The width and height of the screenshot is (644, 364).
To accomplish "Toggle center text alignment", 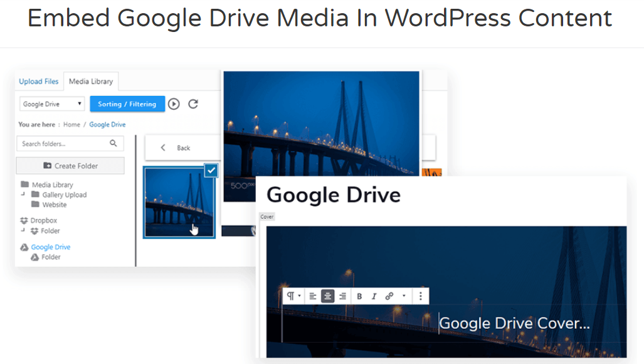I will point(327,296).
